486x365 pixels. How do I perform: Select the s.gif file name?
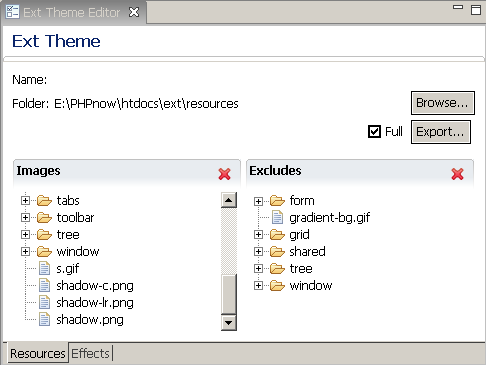point(68,269)
